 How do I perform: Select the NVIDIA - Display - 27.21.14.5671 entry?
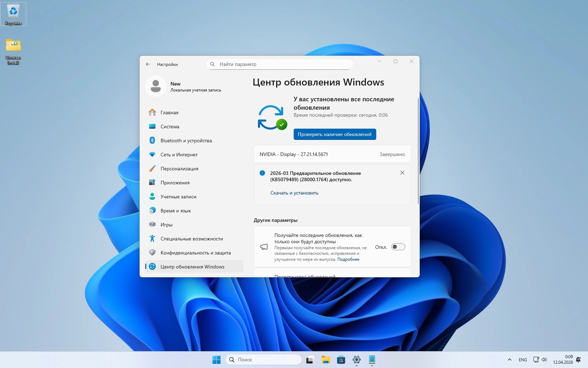pyautogui.click(x=332, y=154)
